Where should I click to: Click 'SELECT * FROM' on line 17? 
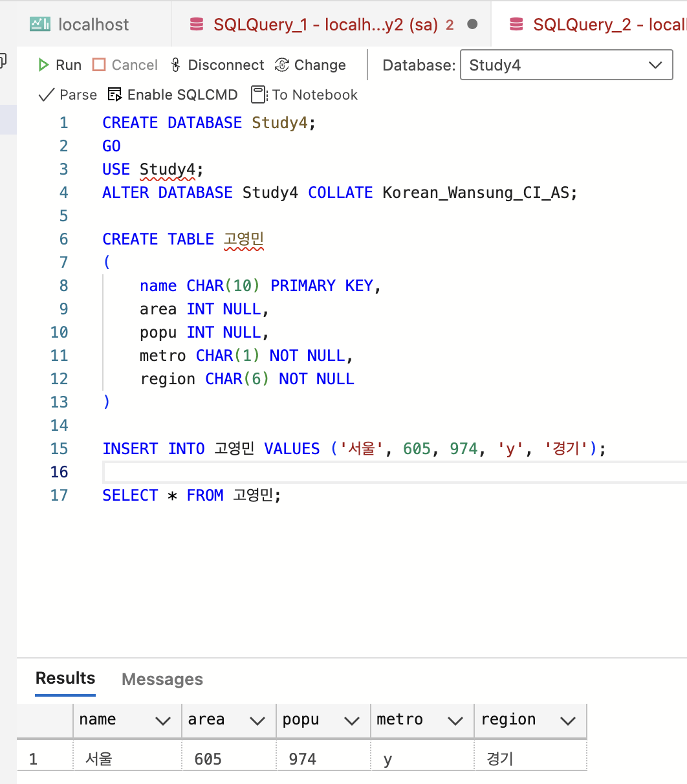point(162,495)
